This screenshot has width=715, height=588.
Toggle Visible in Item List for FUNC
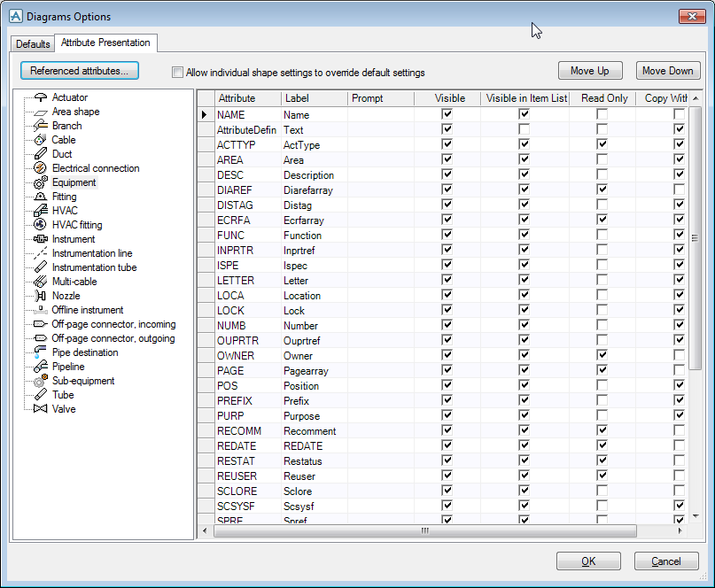tap(524, 235)
